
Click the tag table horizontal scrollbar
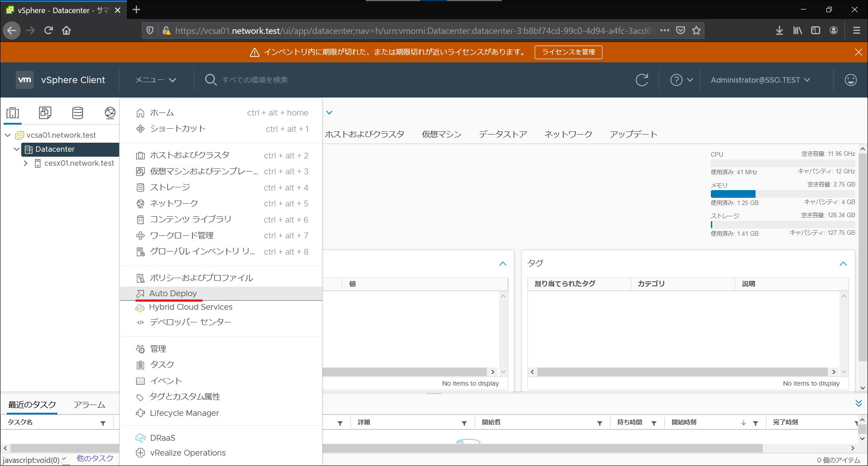683,372
